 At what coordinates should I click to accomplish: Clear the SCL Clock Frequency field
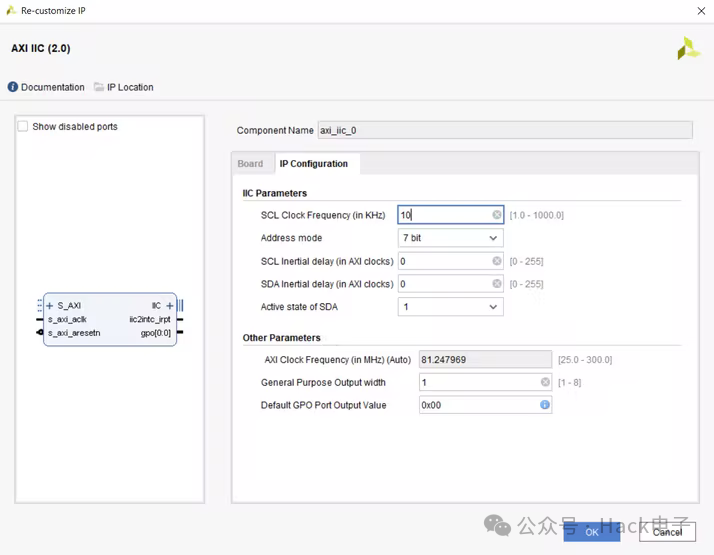tap(497, 215)
